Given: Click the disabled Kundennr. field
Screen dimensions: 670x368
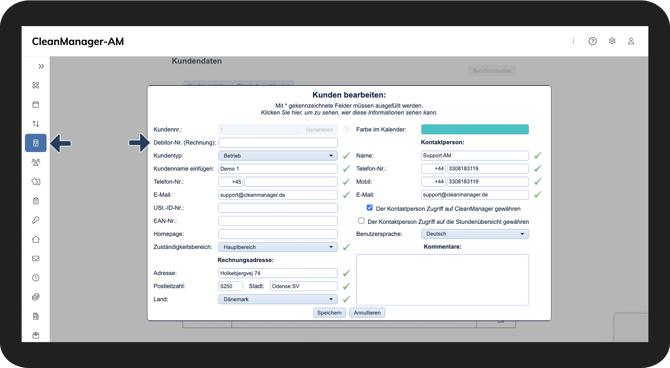Looking at the screenshot, I should click(x=259, y=130).
